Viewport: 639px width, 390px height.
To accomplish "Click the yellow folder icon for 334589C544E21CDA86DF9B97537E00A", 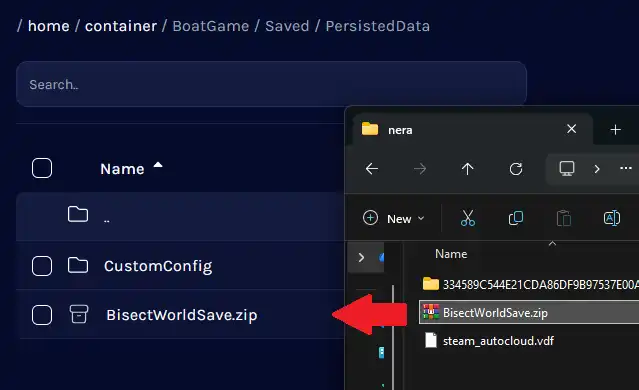I will [x=431, y=283].
